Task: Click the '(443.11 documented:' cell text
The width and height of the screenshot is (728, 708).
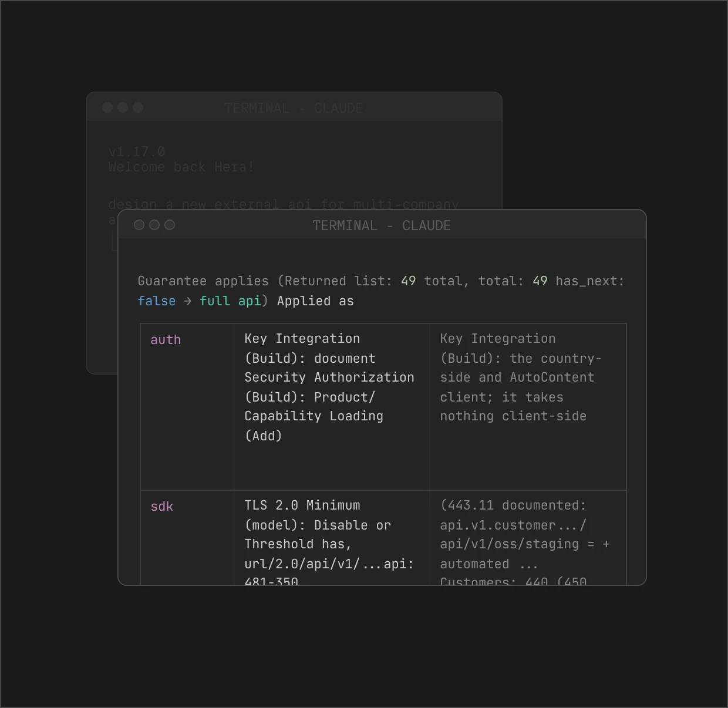Action: [513, 505]
